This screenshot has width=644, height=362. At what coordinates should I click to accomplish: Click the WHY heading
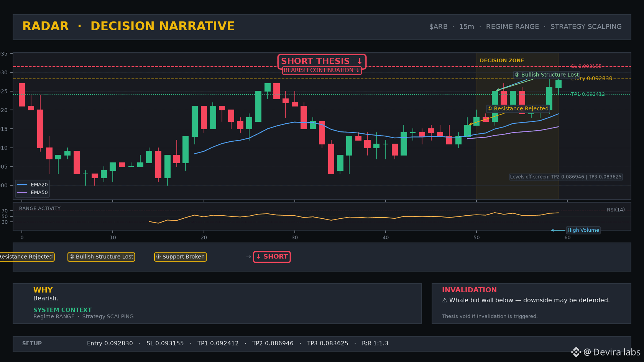coord(43,290)
